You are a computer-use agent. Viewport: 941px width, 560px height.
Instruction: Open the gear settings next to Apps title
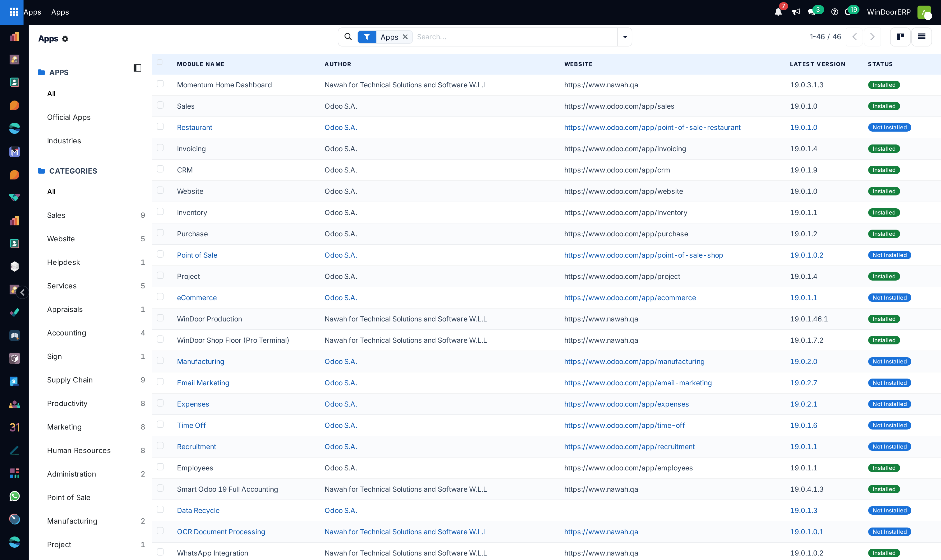pos(65,39)
